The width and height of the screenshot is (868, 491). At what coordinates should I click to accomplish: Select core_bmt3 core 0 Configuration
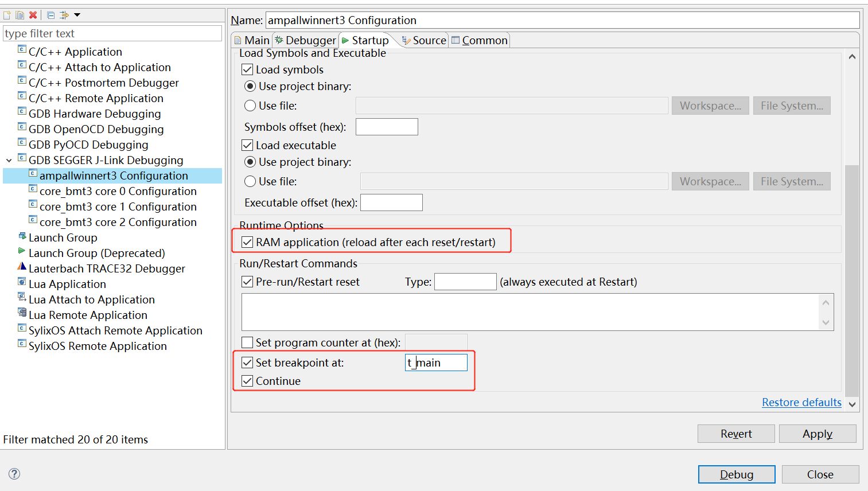click(118, 191)
